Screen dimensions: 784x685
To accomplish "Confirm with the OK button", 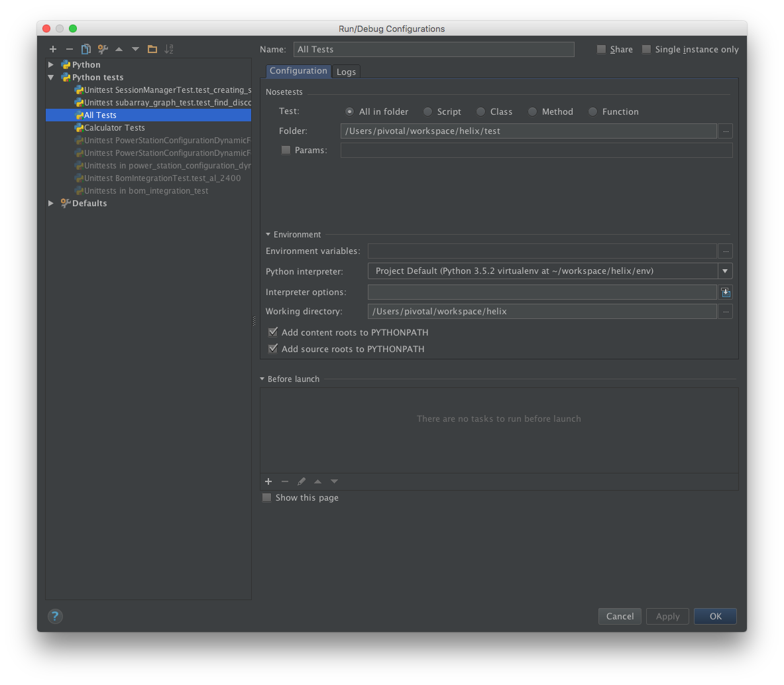I will (x=715, y=617).
